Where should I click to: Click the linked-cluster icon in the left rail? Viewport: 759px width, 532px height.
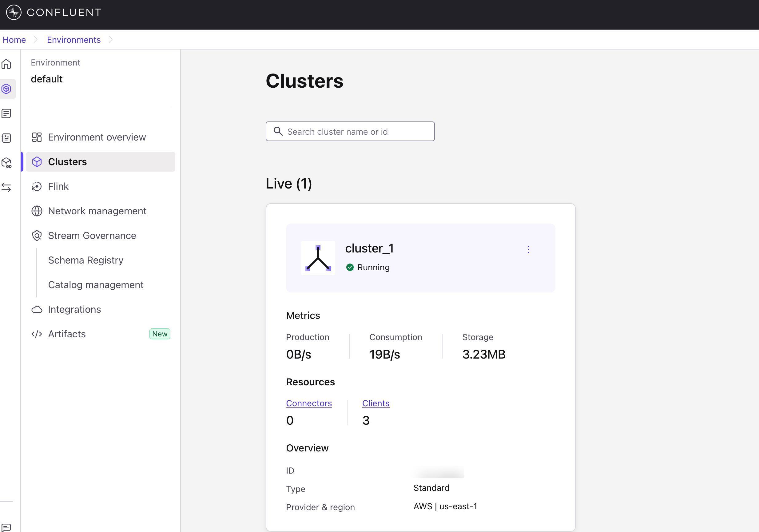(x=7, y=163)
